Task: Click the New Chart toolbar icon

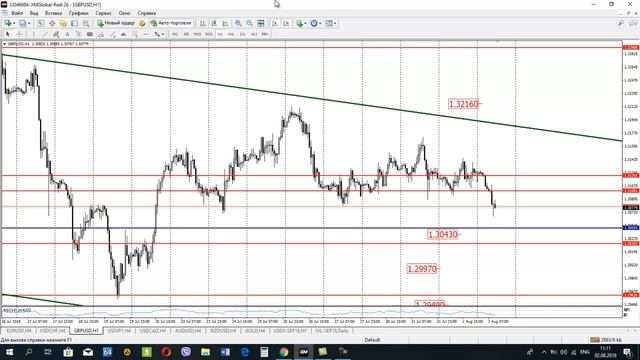Action: pos(8,23)
